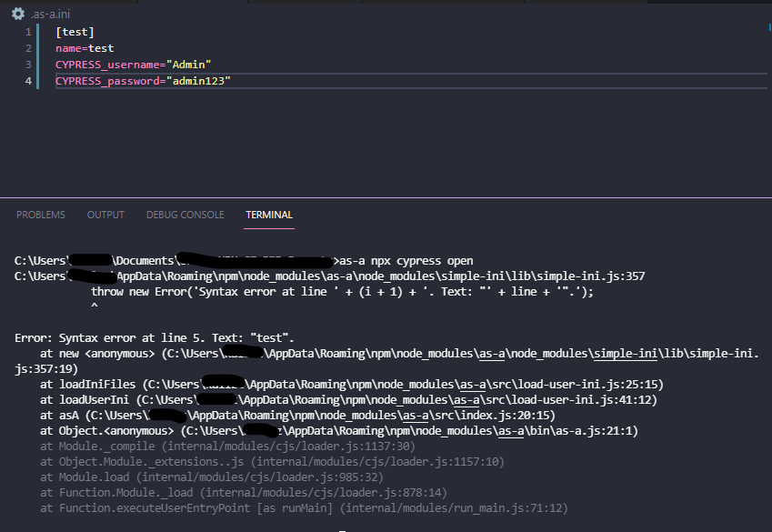The image size is (772, 532).
Task: Select the .as-a.ini file breadcrumb label
Action: tap(50, 15)
